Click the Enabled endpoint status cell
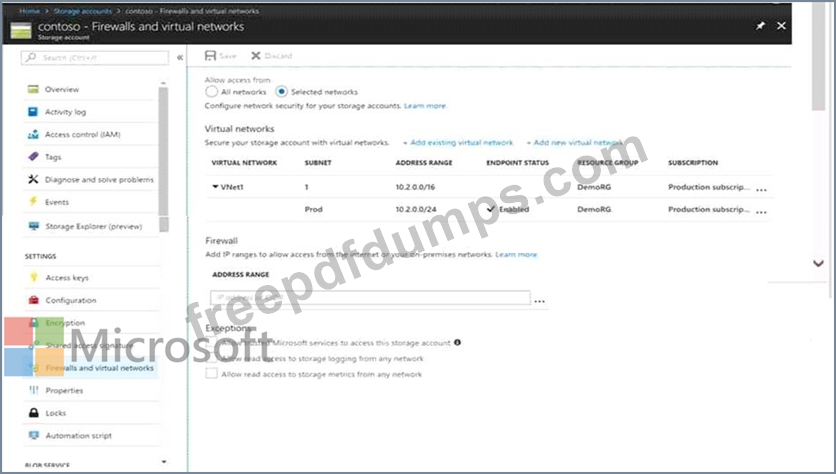This screenshot has width=836, height=474. tap(508, 209)
